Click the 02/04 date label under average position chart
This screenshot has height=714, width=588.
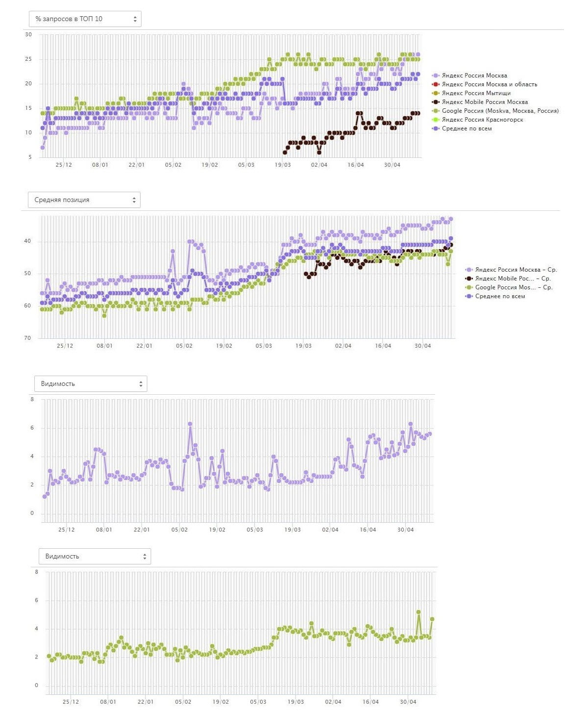[x=343, y=346]
